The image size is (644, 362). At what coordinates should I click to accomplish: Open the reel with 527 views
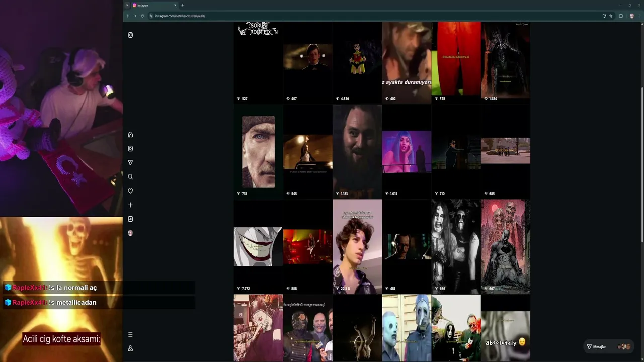258,62
